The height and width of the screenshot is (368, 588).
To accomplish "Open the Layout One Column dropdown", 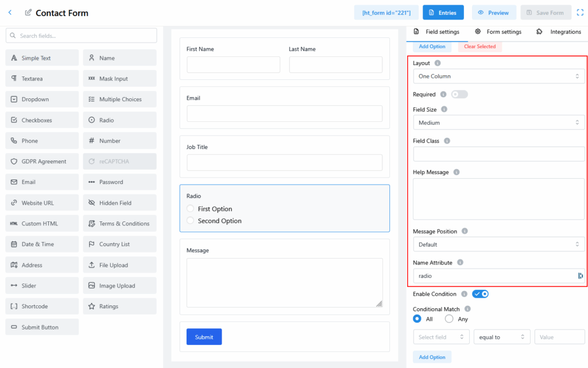I will click(x=498, y=76).
